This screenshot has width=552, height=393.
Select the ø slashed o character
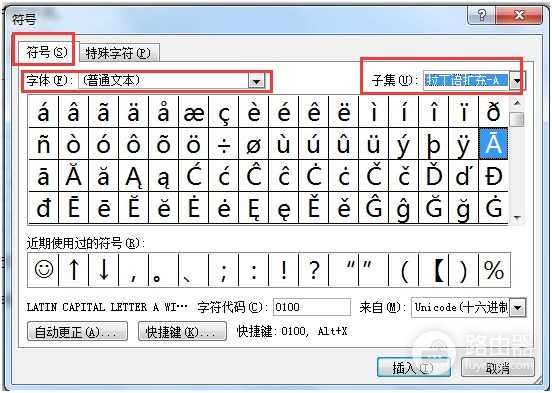click(x=253, y=144)
